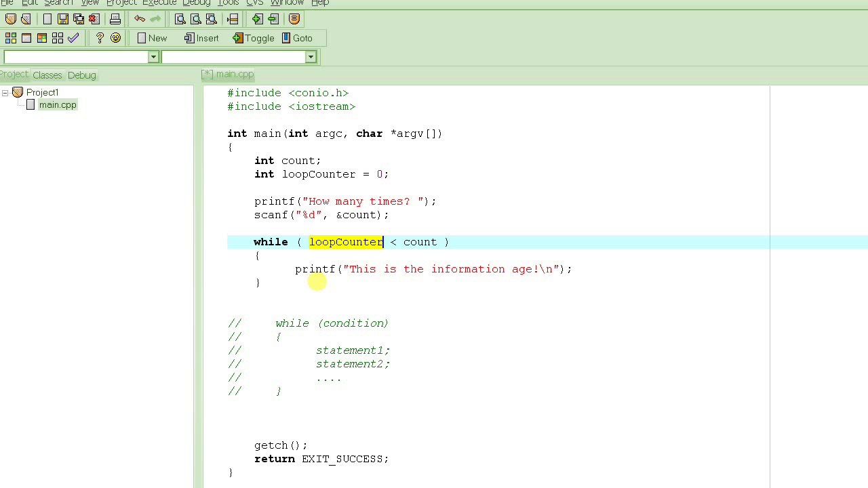Open the second function dropdown arrow
The image size is (868, 488).
click(x=311, y=57)
